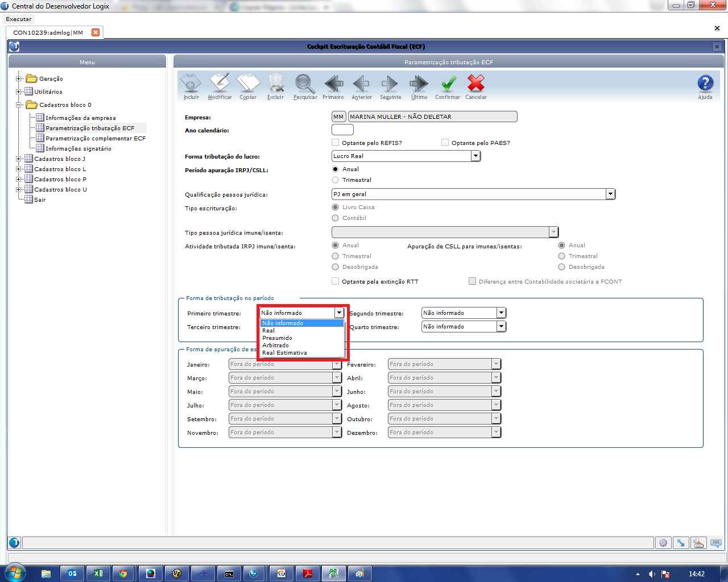The image size is (728, 582).
Task: Select Trimestral for Período apuração IRPJ/CSLL
Action: coord(336,180)
